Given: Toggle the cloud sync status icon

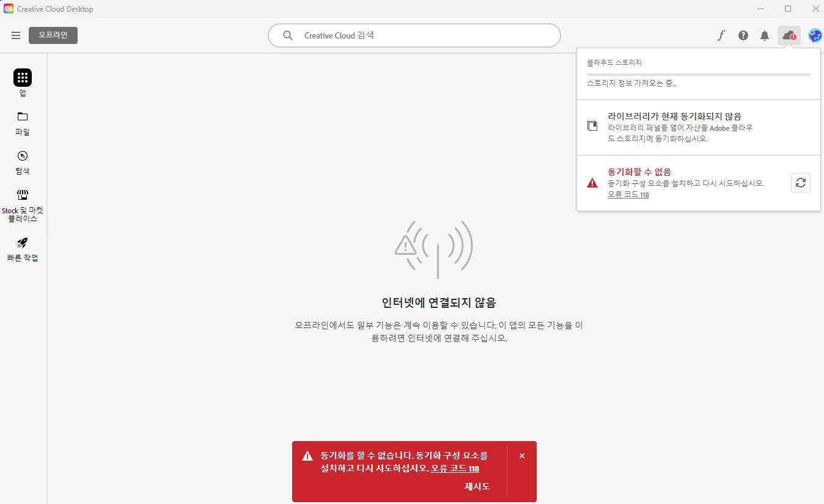Looking at the screenshot, I should 789,35.
